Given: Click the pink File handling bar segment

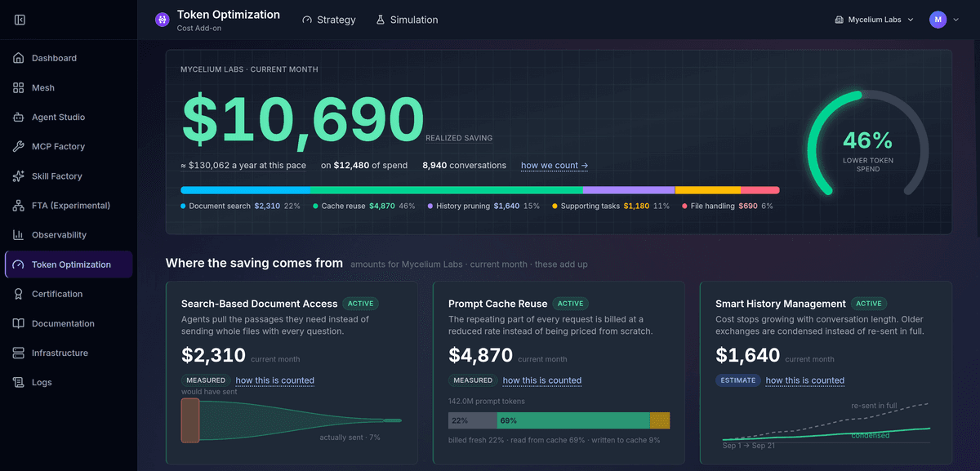Looking at the screenshot, I should [x=760, y=190].
